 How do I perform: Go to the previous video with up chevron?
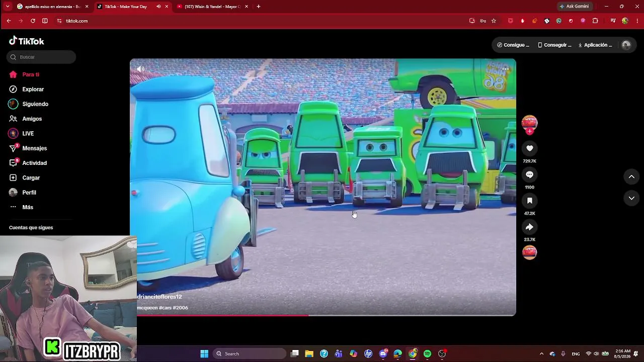click(x=631, y=176)
